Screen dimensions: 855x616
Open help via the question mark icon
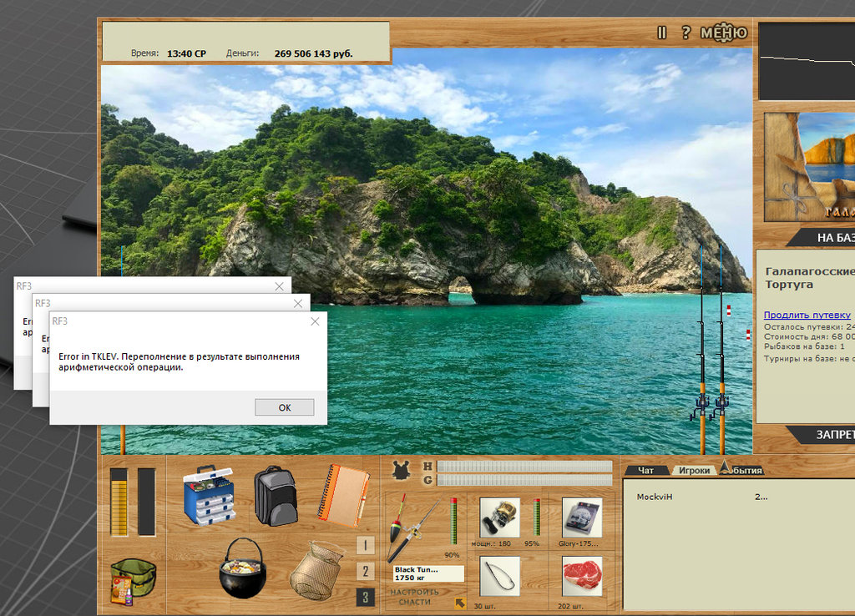point(686,33)
